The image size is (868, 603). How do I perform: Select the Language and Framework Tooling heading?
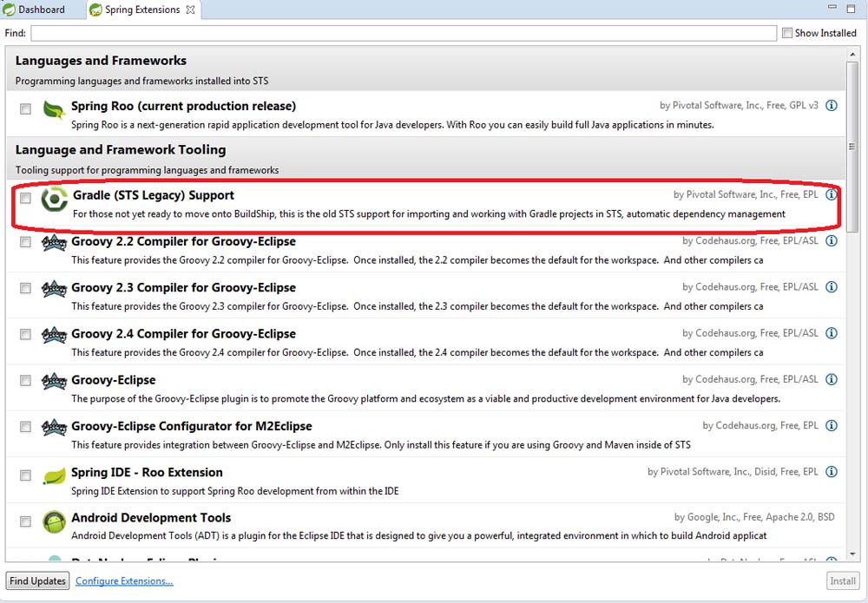coord(121,150)
